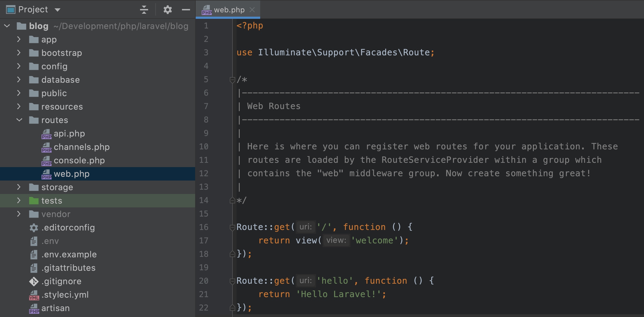Viewport: 644px width, 317px height.
Task: Click the bootstrap folder icon
Action: click(x=34, y=53)
